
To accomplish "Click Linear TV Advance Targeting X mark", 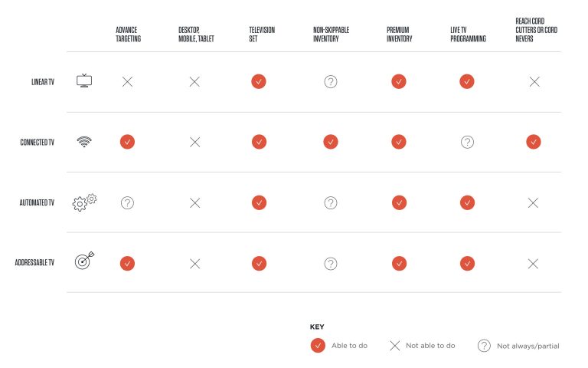I will (x=127, y=81).
